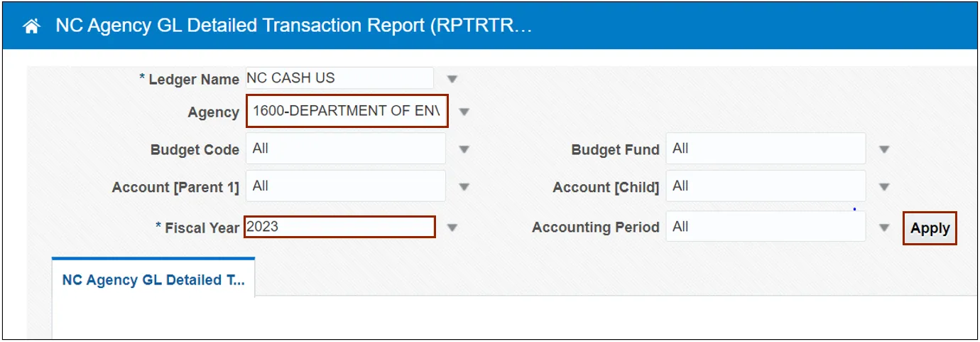Click the NC Agency GL report title
The width and height of the screenshot is (980, 342).
[x=293, y=26]
